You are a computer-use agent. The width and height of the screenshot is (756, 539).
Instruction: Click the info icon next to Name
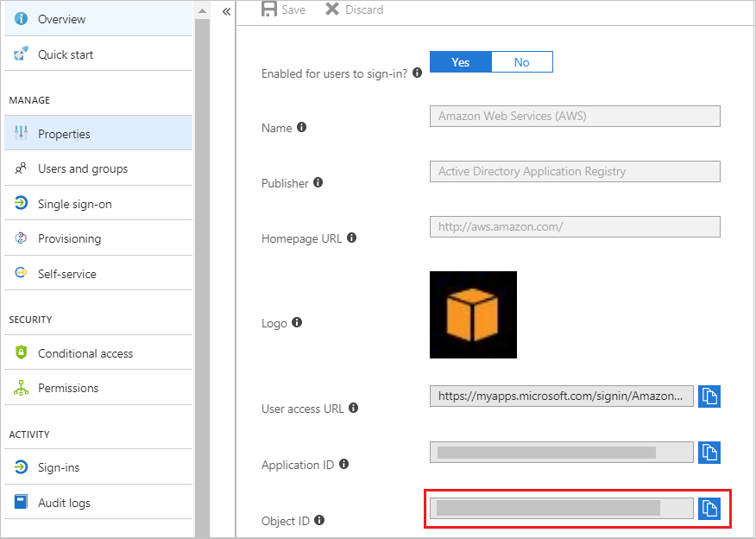301,127
